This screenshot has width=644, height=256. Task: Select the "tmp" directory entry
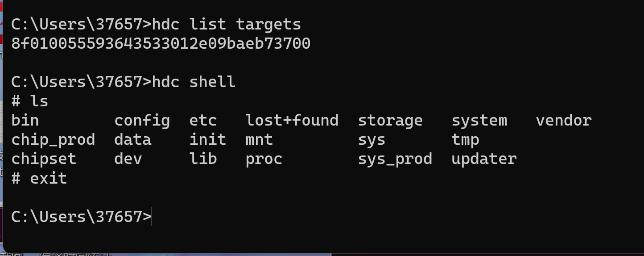click(465, 140)
